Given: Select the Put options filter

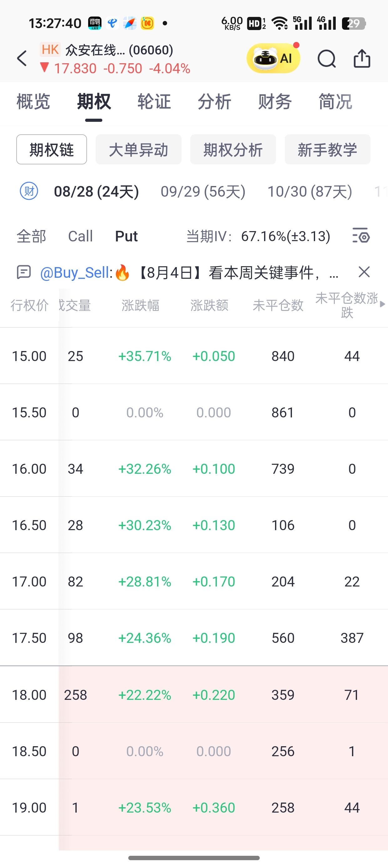Looking at the screenshot, I should [126, 236].
